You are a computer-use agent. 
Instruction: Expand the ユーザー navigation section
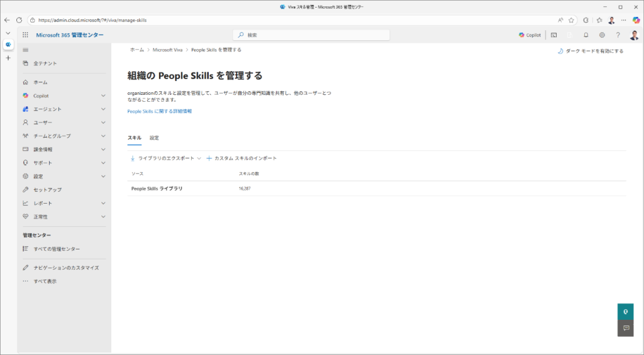point(63,123)
